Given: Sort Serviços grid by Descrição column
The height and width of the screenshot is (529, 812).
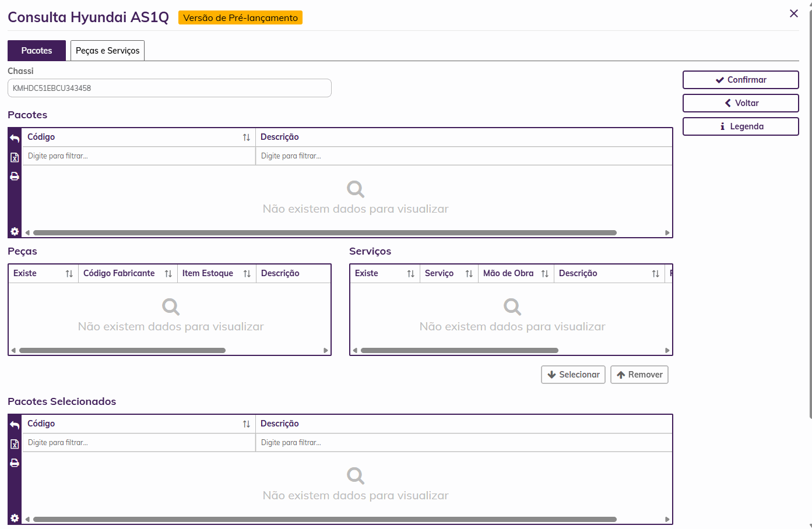Looking at the screenshot, I should pyautogui.click(x=656, y=274).
